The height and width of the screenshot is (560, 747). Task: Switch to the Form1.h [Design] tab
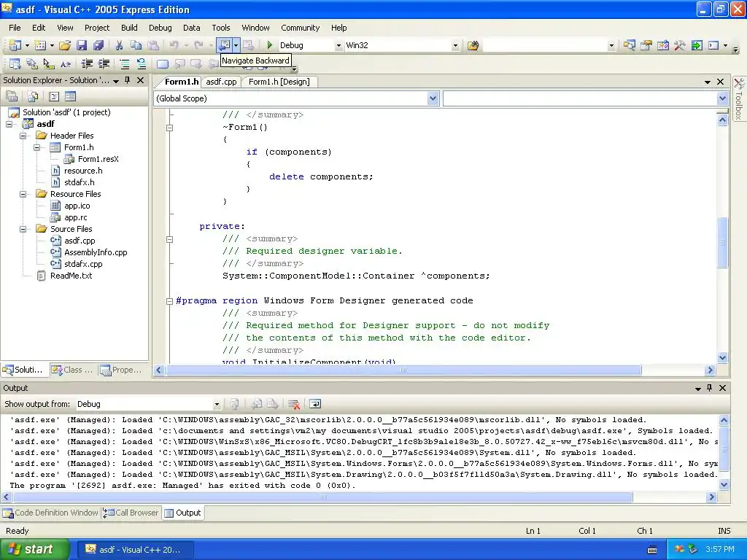pos(279,82)
